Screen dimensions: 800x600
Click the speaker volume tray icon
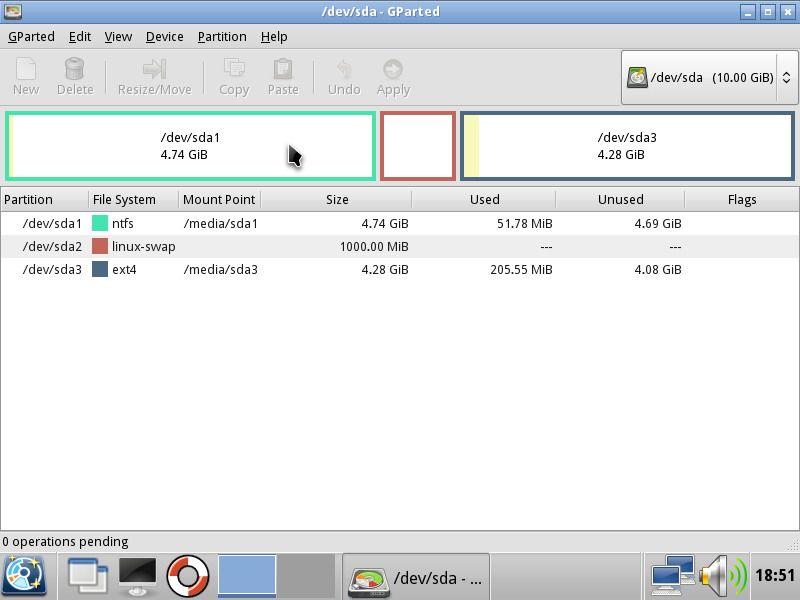pyautogui.click(x=723, y=576)
